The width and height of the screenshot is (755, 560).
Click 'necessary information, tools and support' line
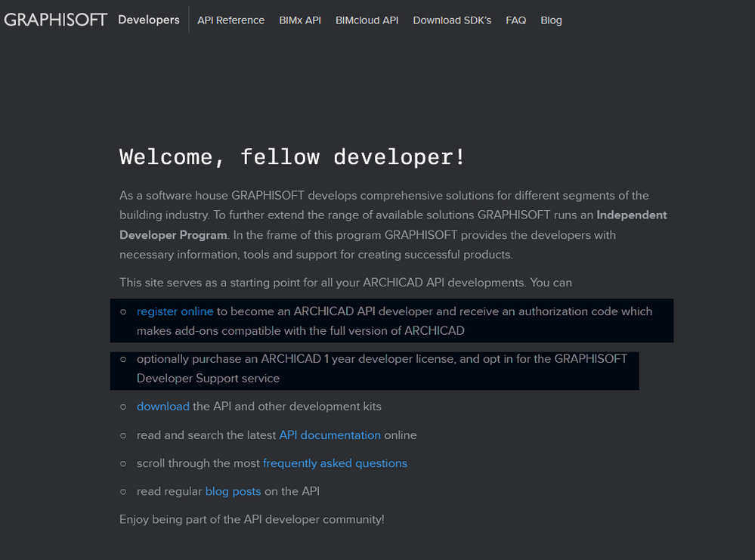pos(317,255)
